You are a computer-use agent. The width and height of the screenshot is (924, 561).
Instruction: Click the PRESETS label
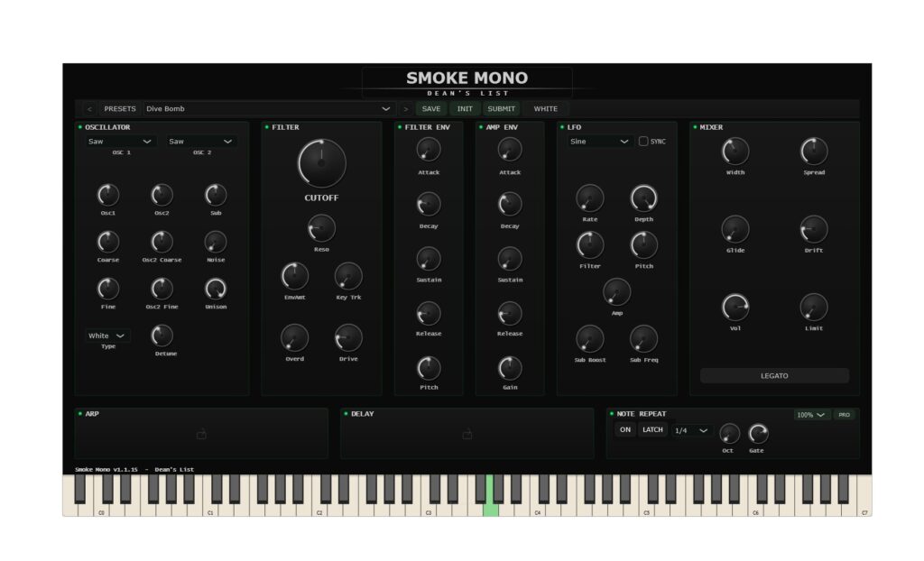120,109
